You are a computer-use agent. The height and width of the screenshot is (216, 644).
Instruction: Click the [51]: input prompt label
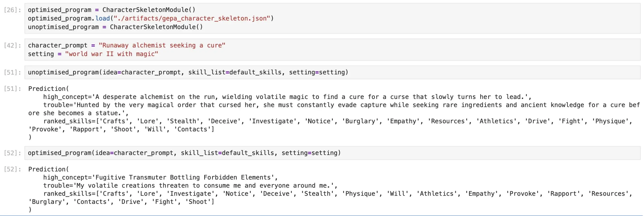coord(13,73)
